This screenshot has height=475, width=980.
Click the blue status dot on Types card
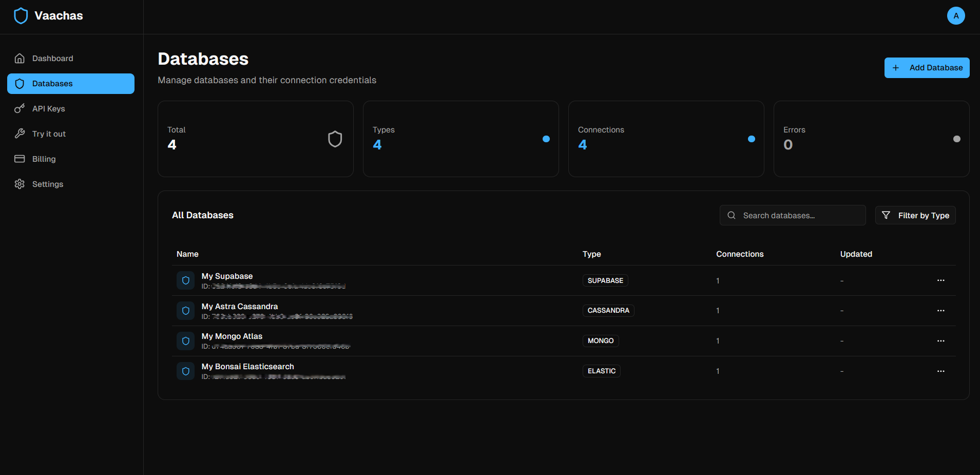546,139
